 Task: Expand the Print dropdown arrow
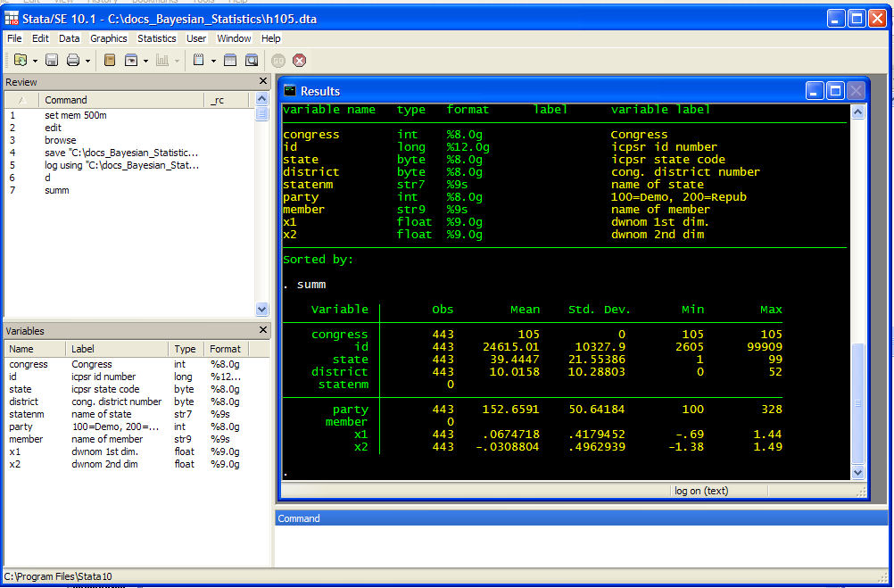(x=87, y=62)
